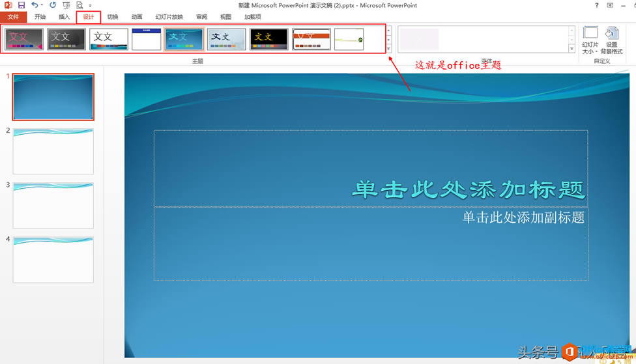Apply the orange banner theme
Viewport: 636px width, 364px height.
(x=311, y=39)
